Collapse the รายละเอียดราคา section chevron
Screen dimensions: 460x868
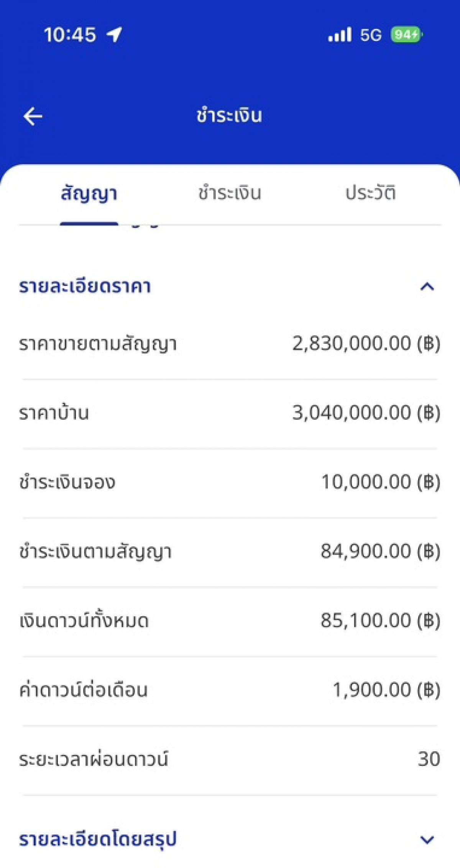427,287
